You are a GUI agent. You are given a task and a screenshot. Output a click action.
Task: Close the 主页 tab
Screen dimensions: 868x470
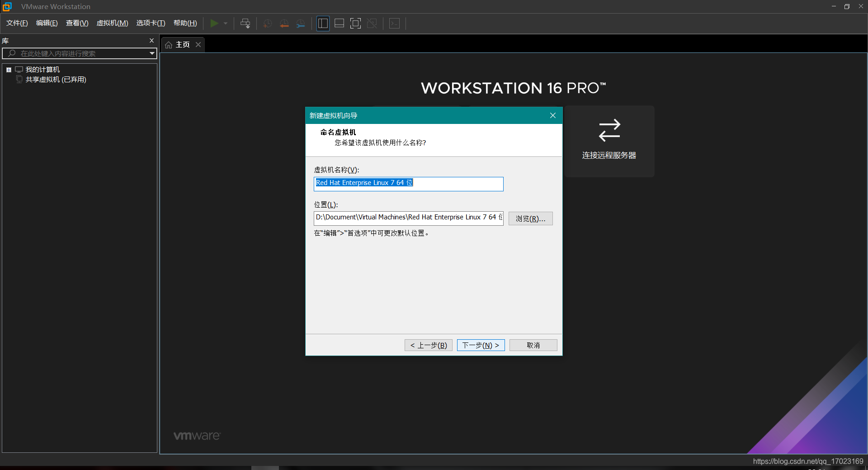[198, 45]
